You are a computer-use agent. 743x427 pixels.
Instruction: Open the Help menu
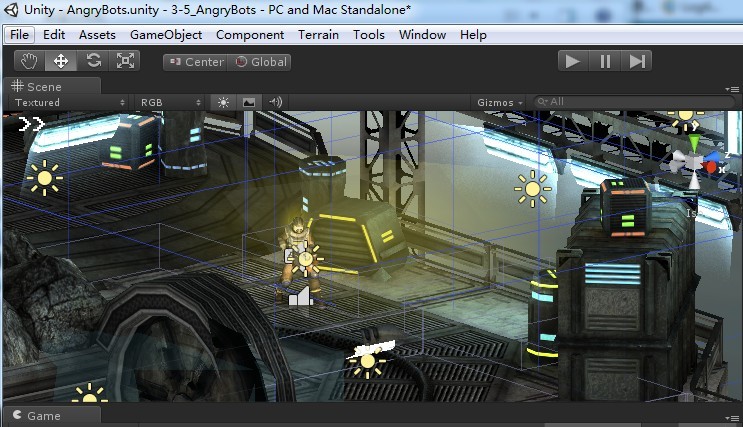tap(473, 35)
